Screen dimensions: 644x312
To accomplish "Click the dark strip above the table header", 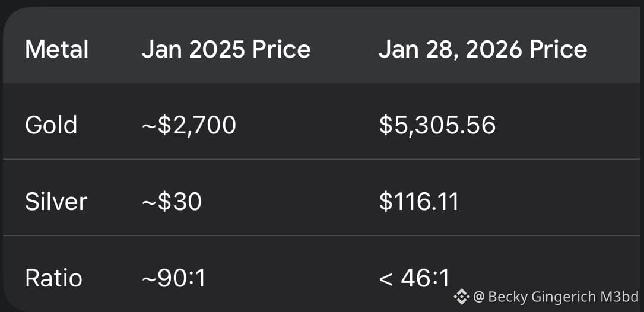I will (x=322, y=3).
